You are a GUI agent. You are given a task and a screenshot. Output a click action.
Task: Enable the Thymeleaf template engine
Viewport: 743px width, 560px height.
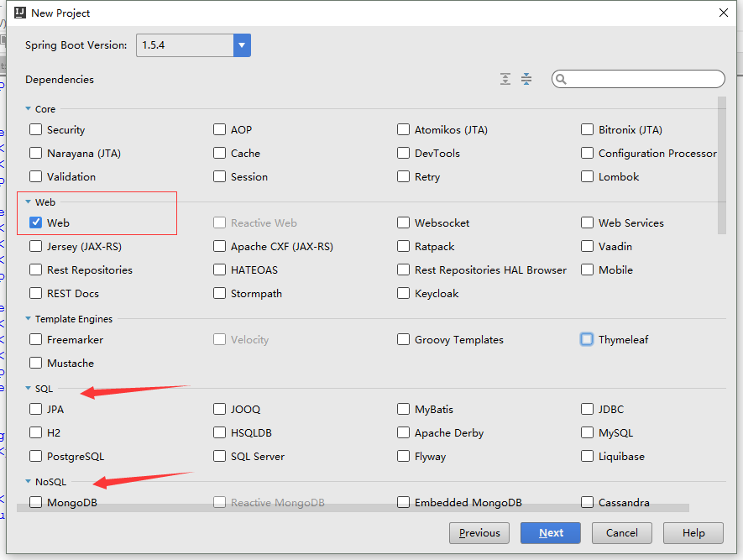[x=587, y=339]
